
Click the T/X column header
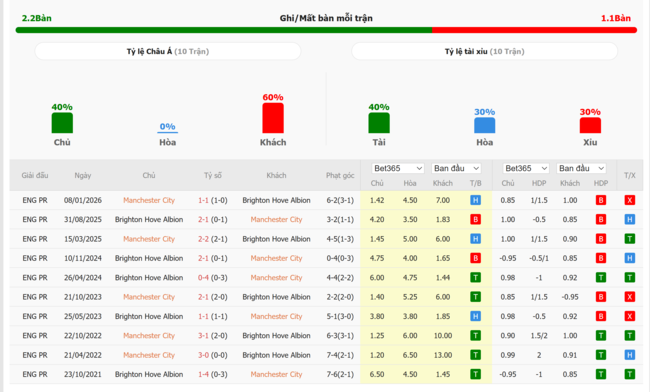630,175
